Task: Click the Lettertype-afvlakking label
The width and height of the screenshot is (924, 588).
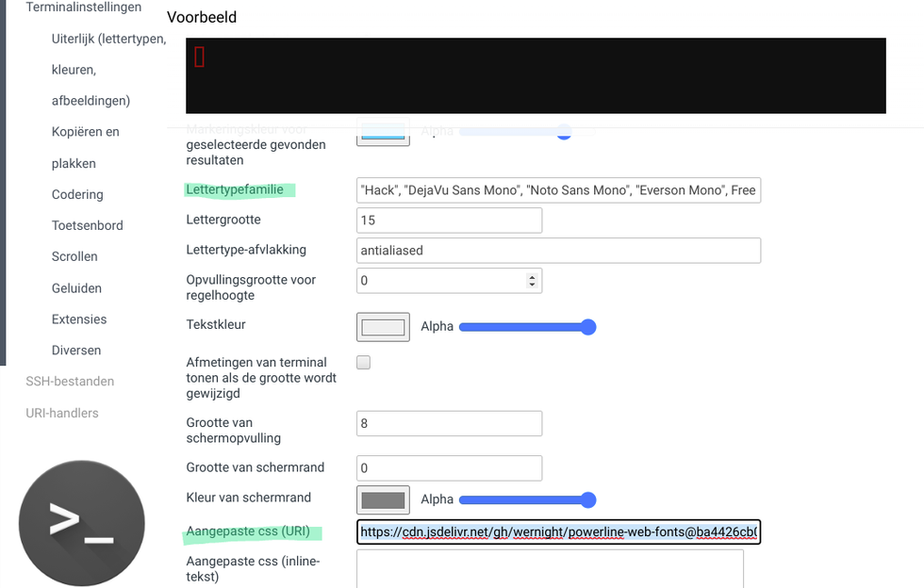Action: coord(246,250)
